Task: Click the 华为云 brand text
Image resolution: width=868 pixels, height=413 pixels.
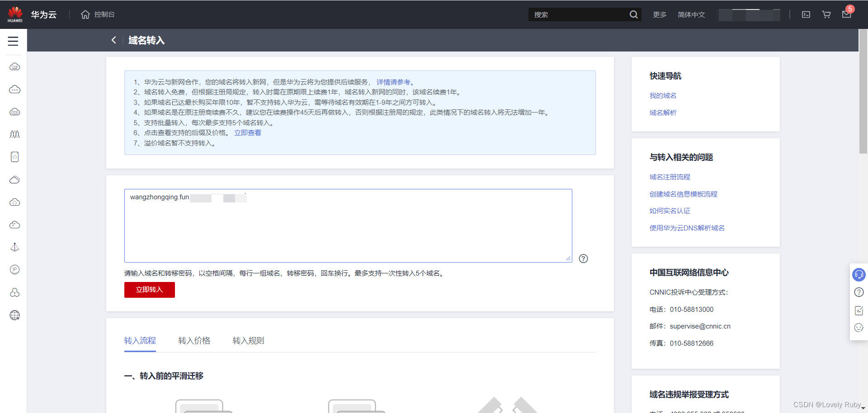Action: [44, 14]
